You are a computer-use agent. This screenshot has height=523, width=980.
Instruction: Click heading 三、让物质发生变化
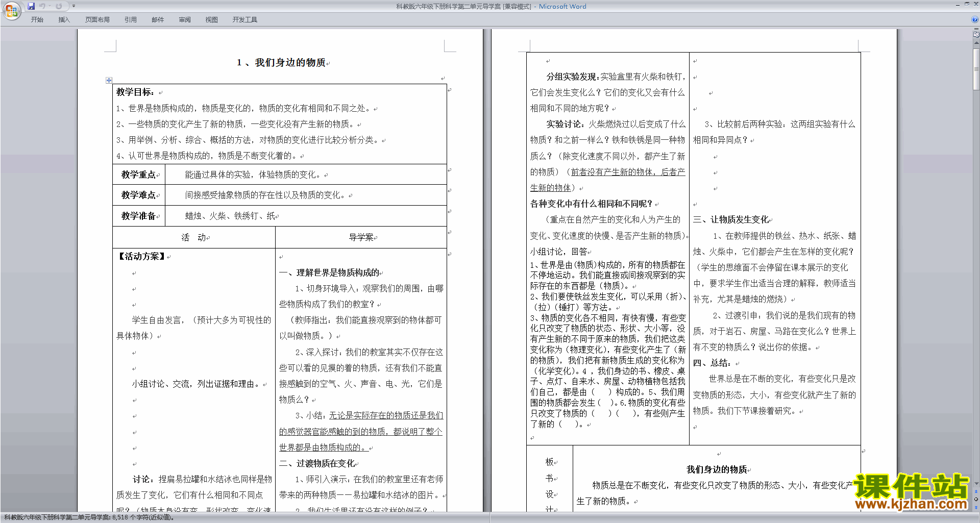pos(731,219)
